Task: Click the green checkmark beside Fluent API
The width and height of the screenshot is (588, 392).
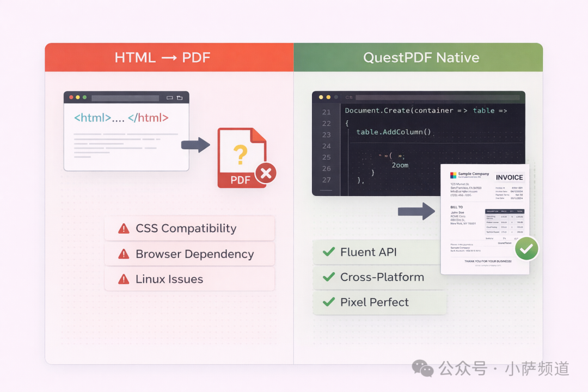Action: coord(328,252)
